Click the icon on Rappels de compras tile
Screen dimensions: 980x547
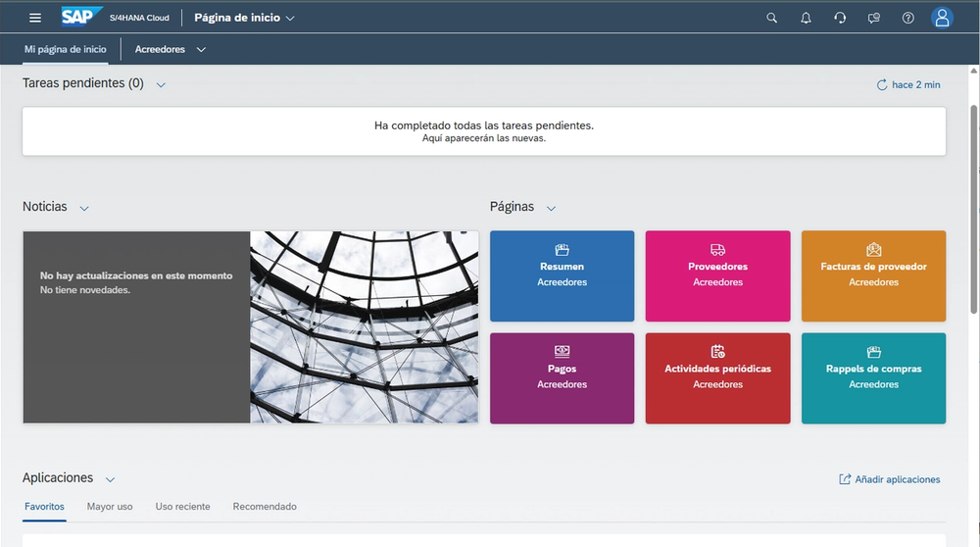[874, 352]
